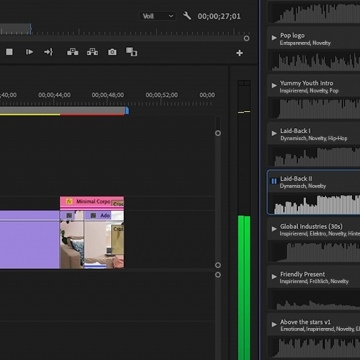Select the Laid-Back I title
This screenshot has height=360, width=360.
(295, 131)
